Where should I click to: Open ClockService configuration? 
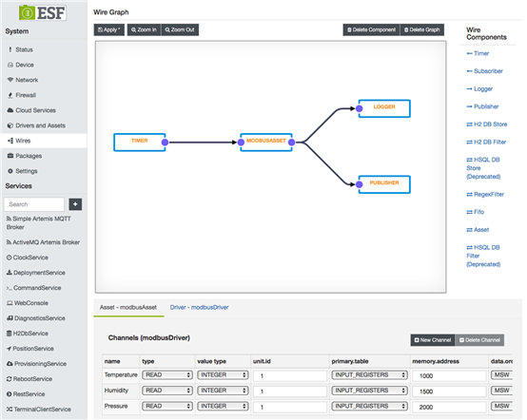click(x=28, y=258)
